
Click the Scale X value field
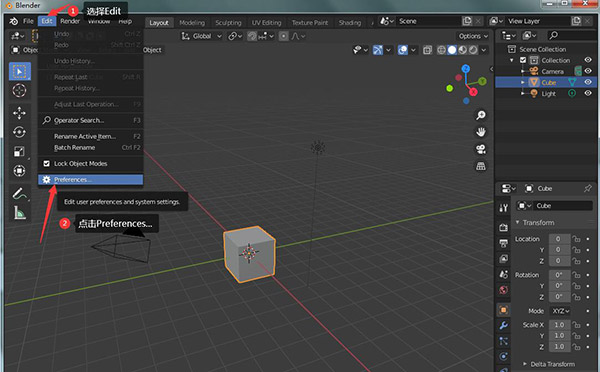[x=559, y=325]
